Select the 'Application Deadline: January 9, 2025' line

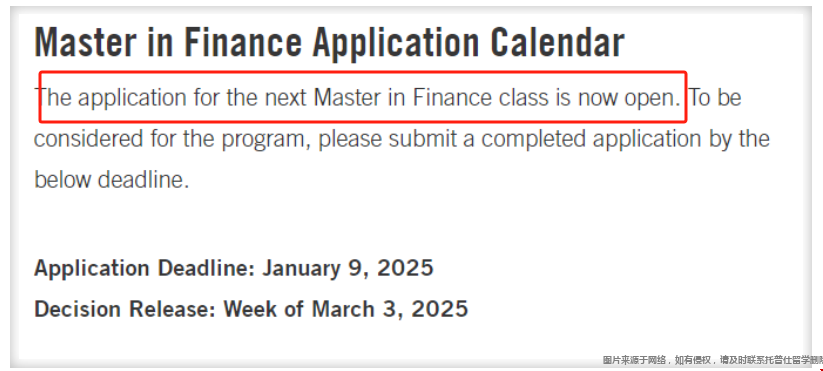click(x=234, y=268)
